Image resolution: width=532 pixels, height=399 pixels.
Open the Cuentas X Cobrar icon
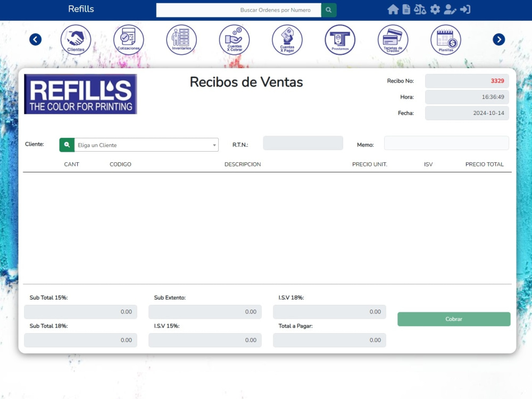coord(234,40)
